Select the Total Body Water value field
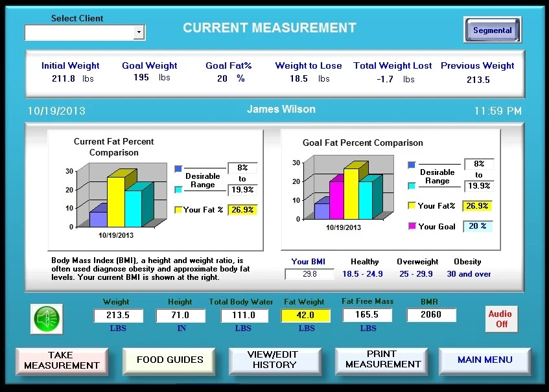Screen dimensions: 549x392 (244, 316)
